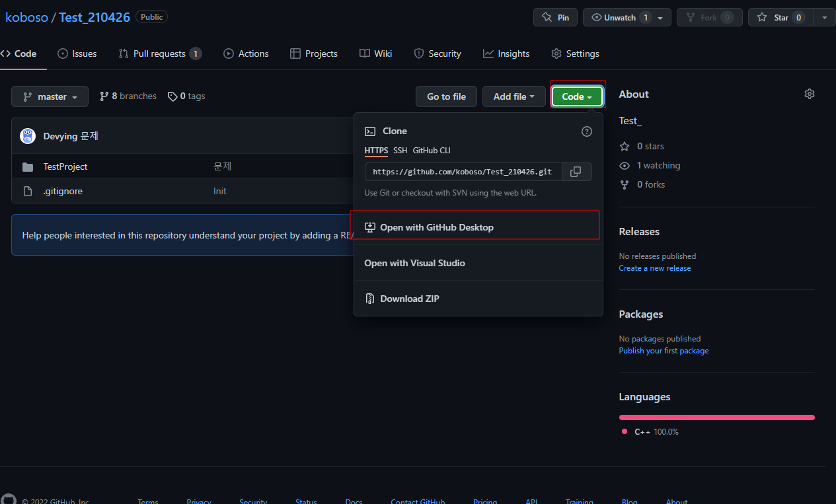Screen dimensions: 836x504
Task: Click the pink C++ color dot
Action: pyautogui.click(x=625, y=432)
